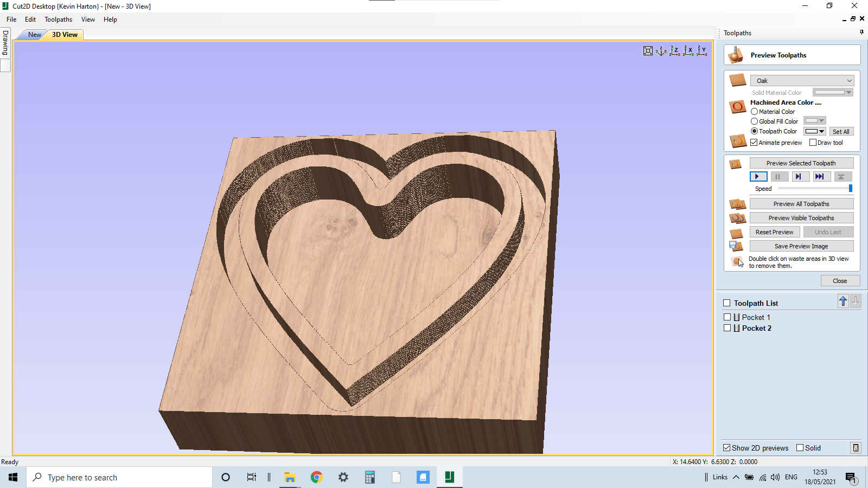Click the save preview image disk icon

[736, 246]
